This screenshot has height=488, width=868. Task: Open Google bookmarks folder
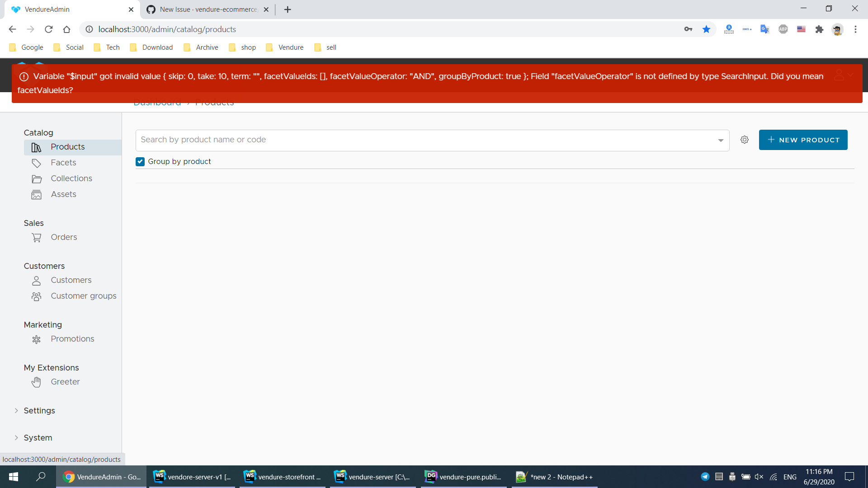(26, 47)
